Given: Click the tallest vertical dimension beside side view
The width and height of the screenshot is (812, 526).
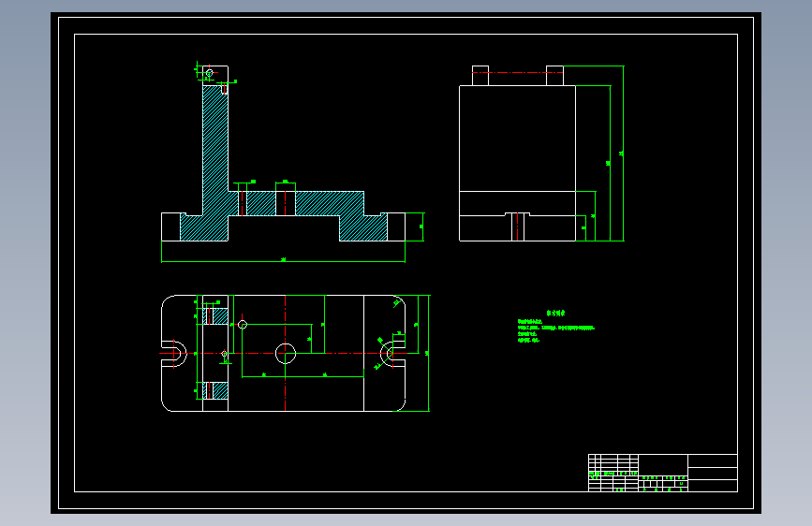Looking at the screenshot, I should pos(623,153).
